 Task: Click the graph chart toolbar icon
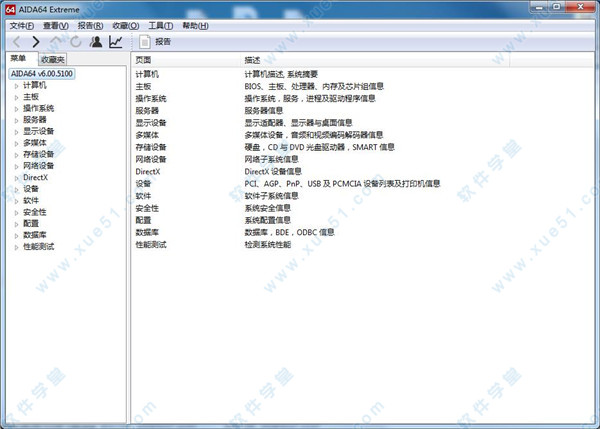click(x=116, y=41)
